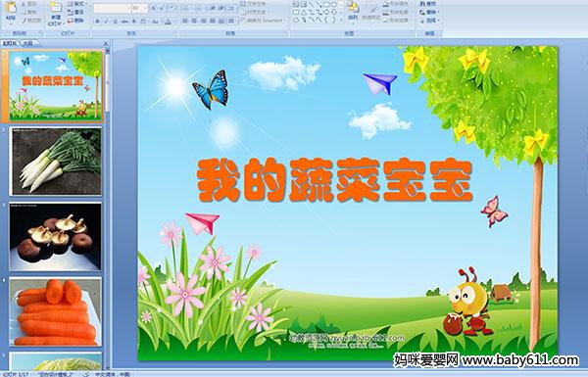The width and height of the screenshot is (588, 377).
Task: Select the carrots slide thumbnail
Action: pyautogui.click(x=55, y=311)
